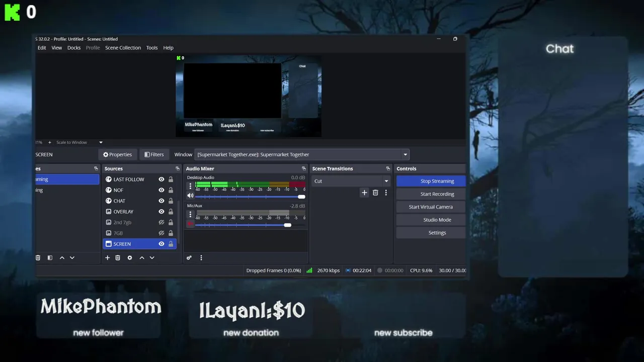Click Stop Streaming button

(x=431, y=181)
